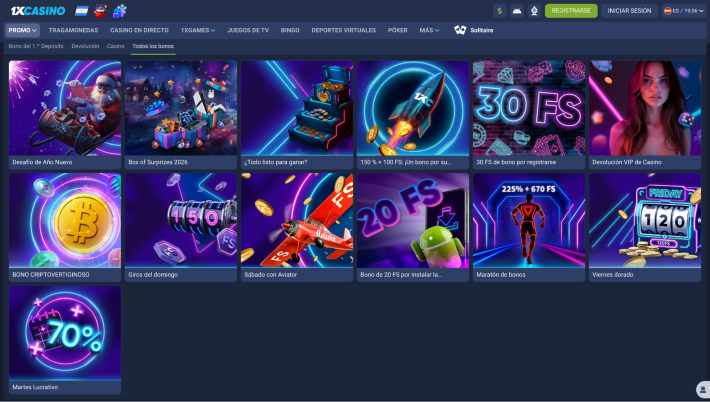
Task: Open Box of Surprizes 2026 thumbnail
Action: (x=181, y=108)
